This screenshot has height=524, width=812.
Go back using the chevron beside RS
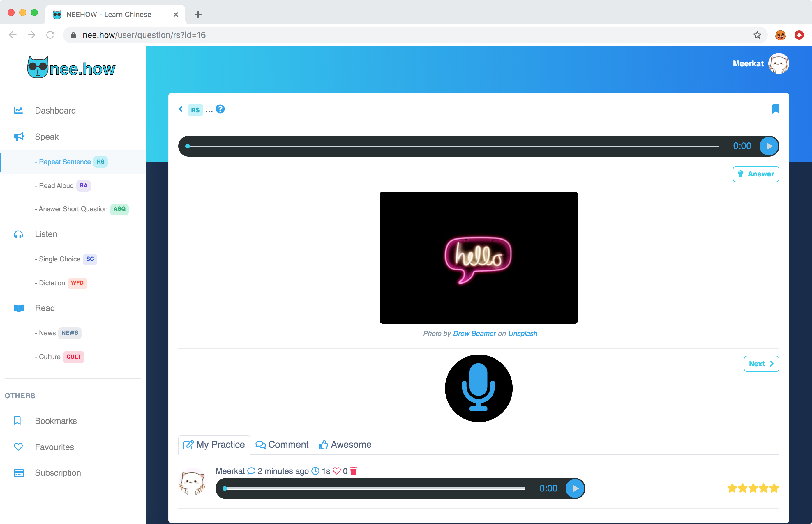tap(181, 109)
